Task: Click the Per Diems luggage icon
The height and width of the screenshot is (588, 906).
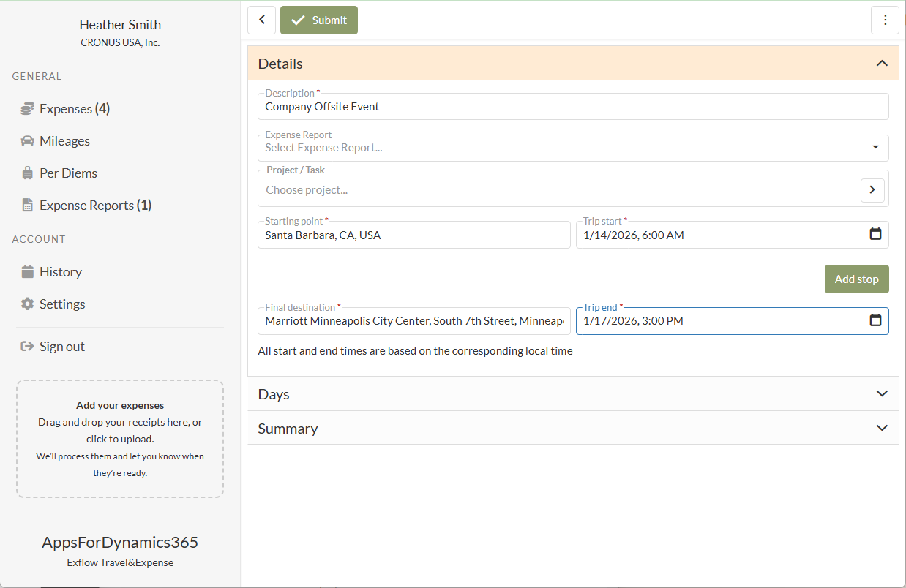Action: pos(27,173)
